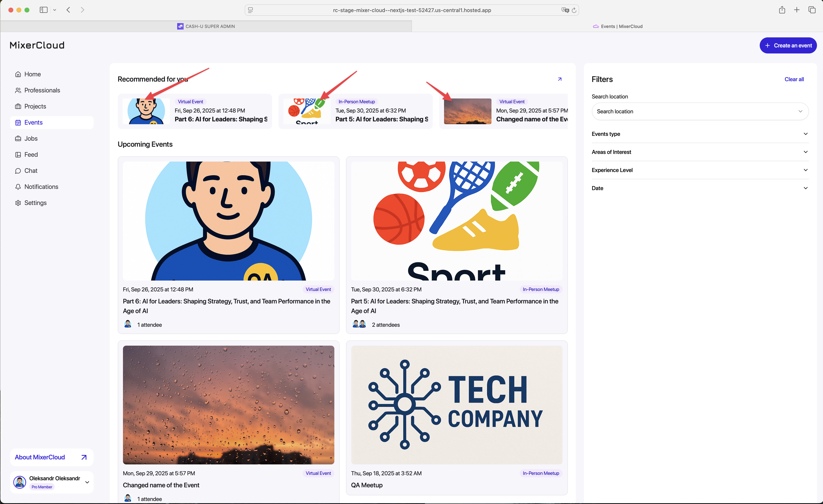Click Clear all filters link
This screenshot has height=504, width=823.
(x=794, y=79)
